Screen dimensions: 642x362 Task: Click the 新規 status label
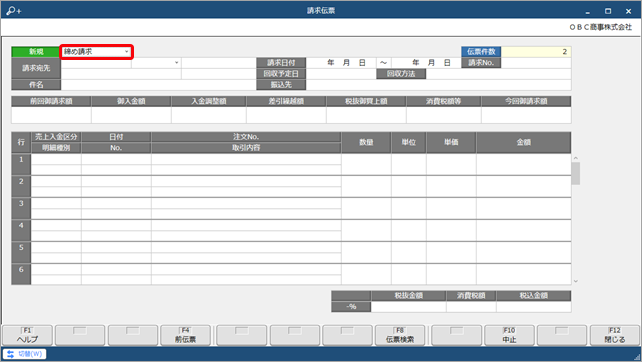coord(36,52)
